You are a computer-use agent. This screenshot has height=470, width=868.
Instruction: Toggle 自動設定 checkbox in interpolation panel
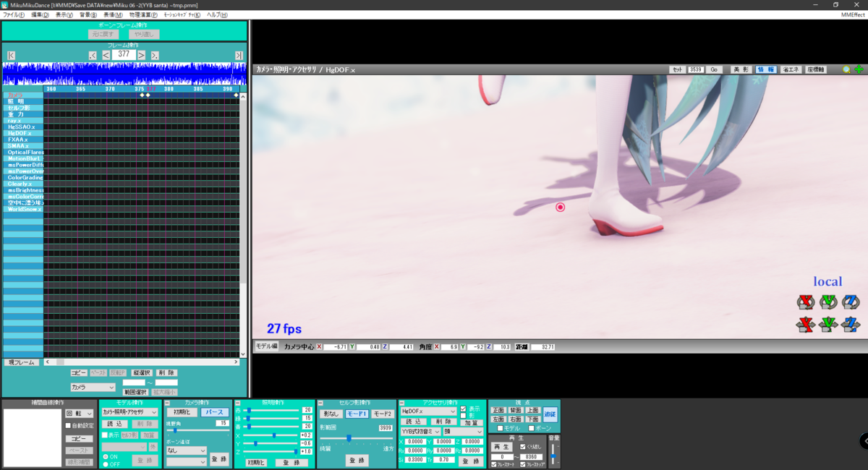[68, 425]
